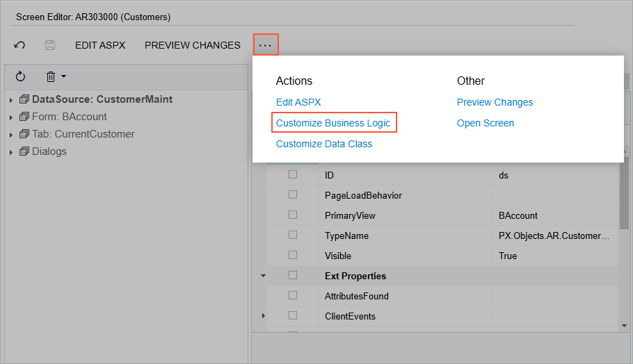This screenshot has width=633, height=364.
Task: Open the three-dots more actions menu
Action: 266,45
